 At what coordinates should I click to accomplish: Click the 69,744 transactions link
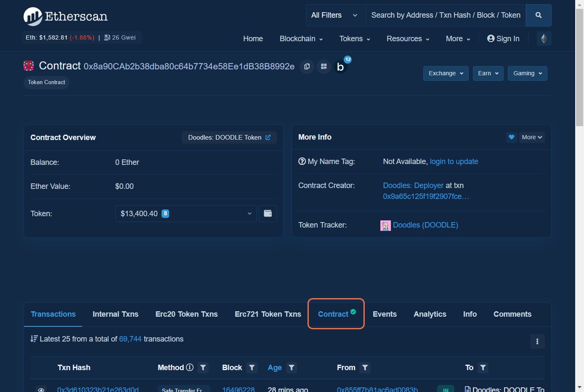130,339
